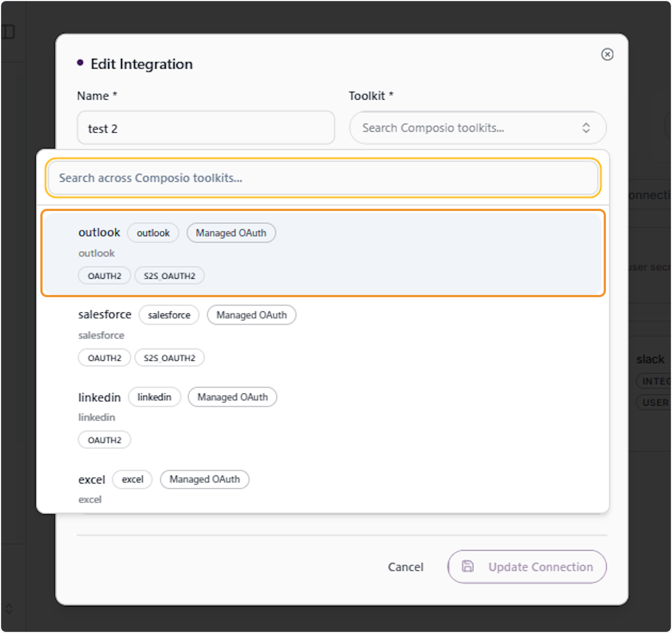Viewport: 672px width, 633px height.
Task: Click the salesforce slug badge
Action: [169, 315]
